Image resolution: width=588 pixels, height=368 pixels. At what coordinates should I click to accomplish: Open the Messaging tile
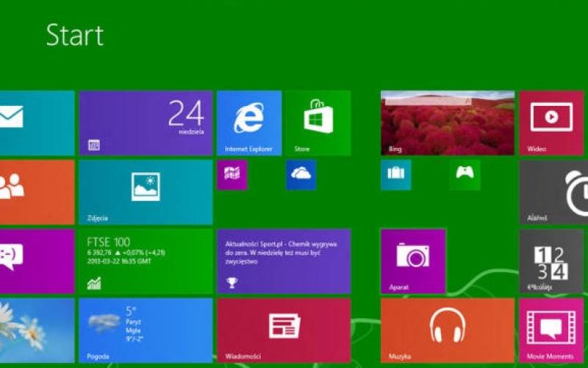tap(37, 261)
